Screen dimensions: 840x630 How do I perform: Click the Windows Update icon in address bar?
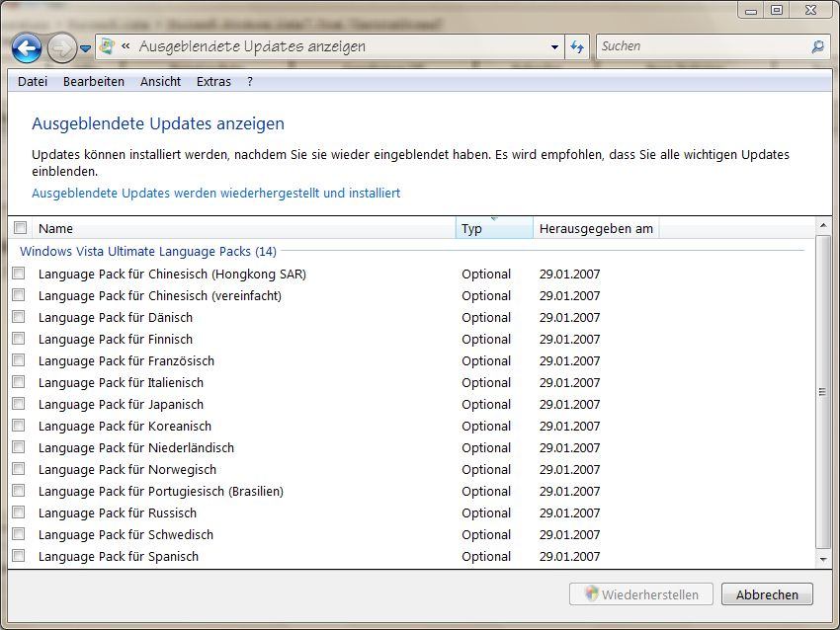coord(107,46)
